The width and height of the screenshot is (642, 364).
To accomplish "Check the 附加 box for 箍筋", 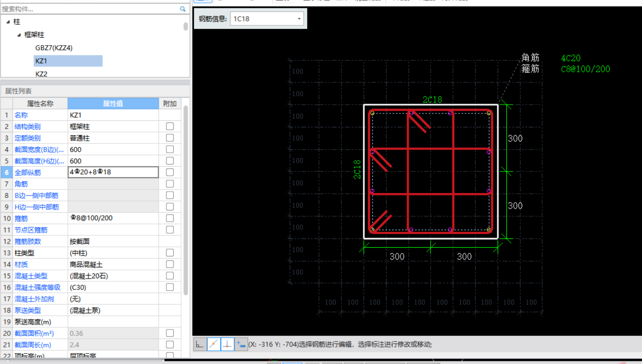I will pos(170,218).
